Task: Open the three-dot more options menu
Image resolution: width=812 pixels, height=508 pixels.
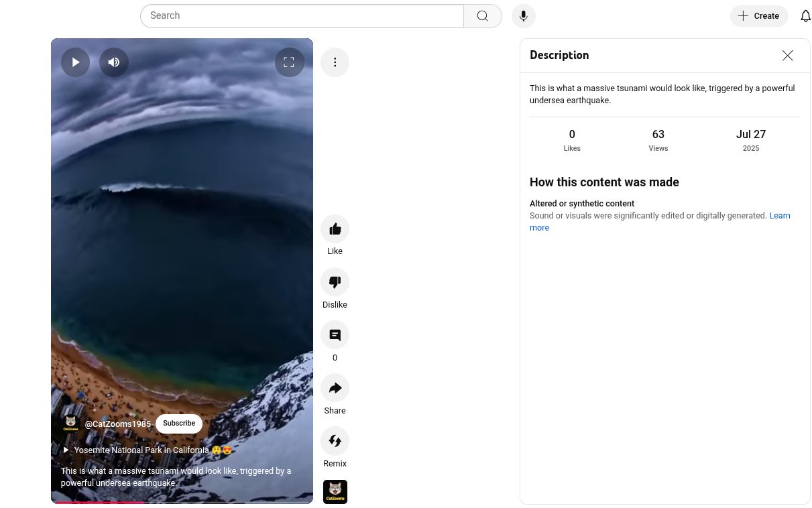Action: click(x=335, y=62)
